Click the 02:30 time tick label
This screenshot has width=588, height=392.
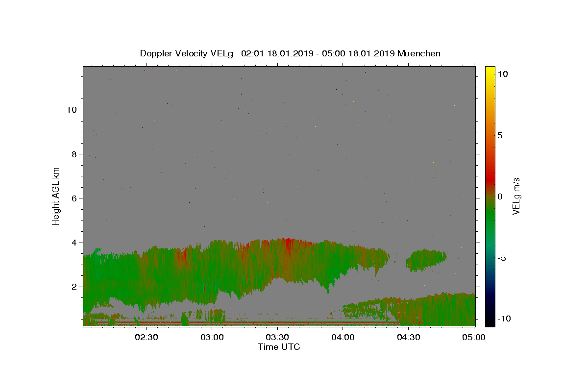tap(147, 337)
